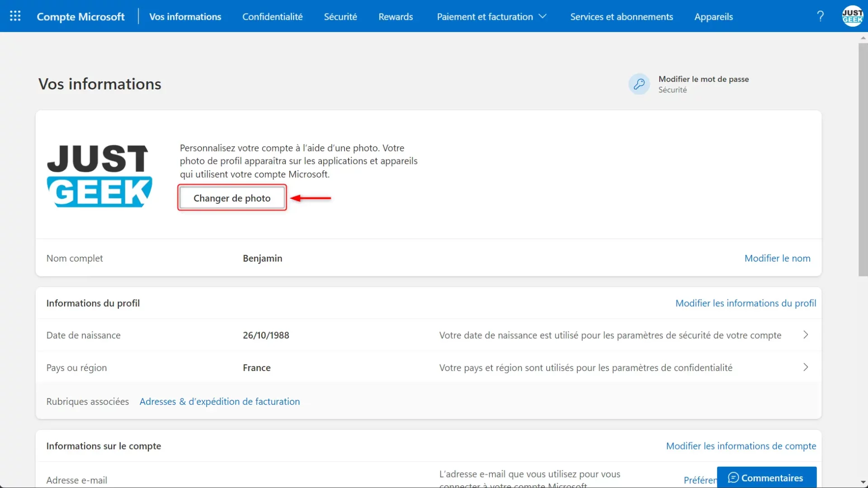The image size is (868, 488).
Task: Click the Informations sur le compte heading
Action: point(104,446)
